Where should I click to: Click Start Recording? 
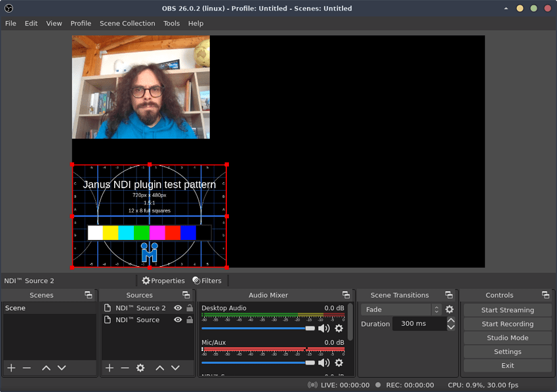pyautogui.click(x=507, y=324)
